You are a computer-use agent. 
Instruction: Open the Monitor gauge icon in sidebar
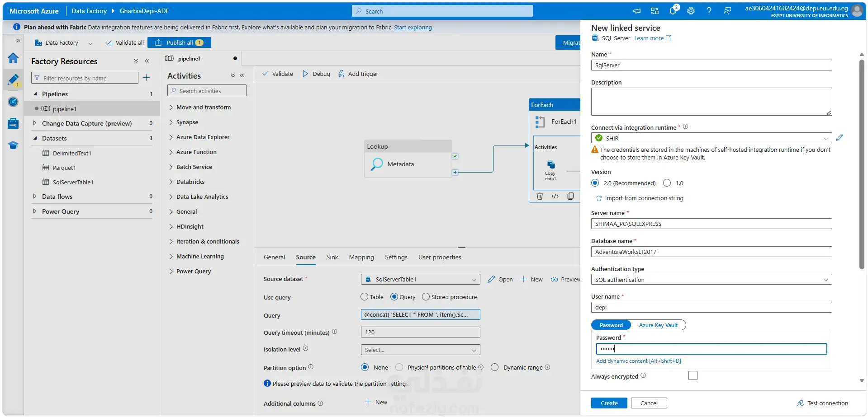pyautogui.click(x=13, y=102)
